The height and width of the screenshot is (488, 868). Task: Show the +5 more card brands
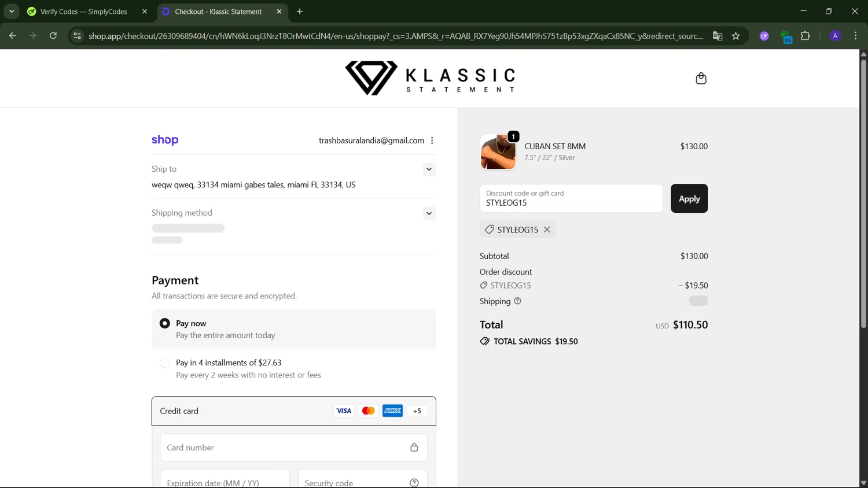tap(417, 411)
